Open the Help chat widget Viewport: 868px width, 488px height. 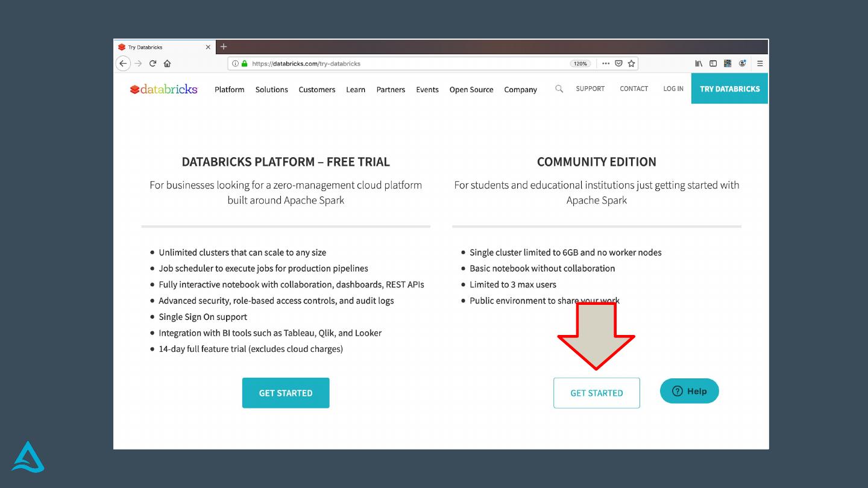(690, 391)
